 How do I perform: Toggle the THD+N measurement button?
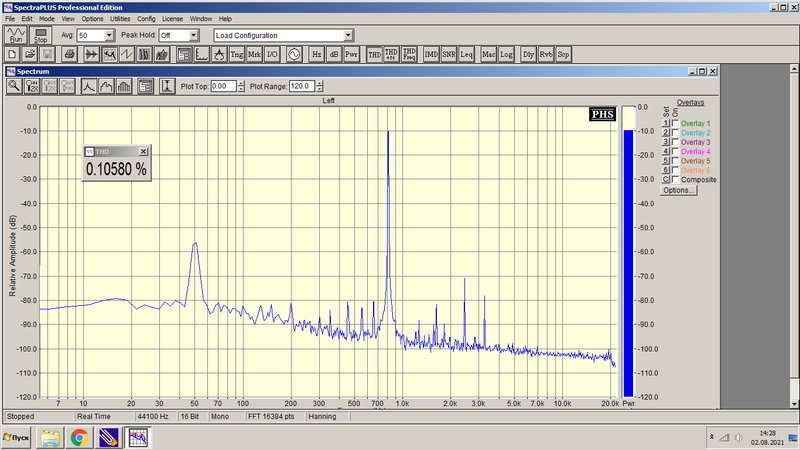[x=391, y=54]
